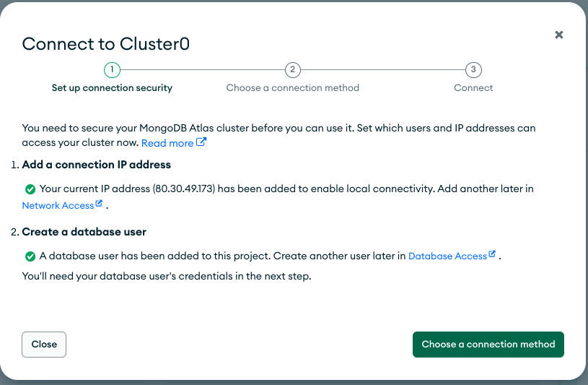Click the IP address 80.30.49.173 text
Image resolution: width=588 pixels, height=385 pixels.
pyautogui.click(x=184, y=189)
